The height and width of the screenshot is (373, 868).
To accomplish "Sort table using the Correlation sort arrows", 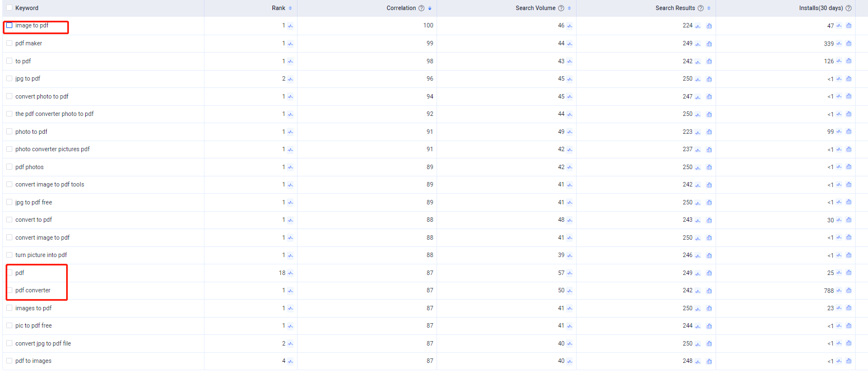I will [430, 8].
